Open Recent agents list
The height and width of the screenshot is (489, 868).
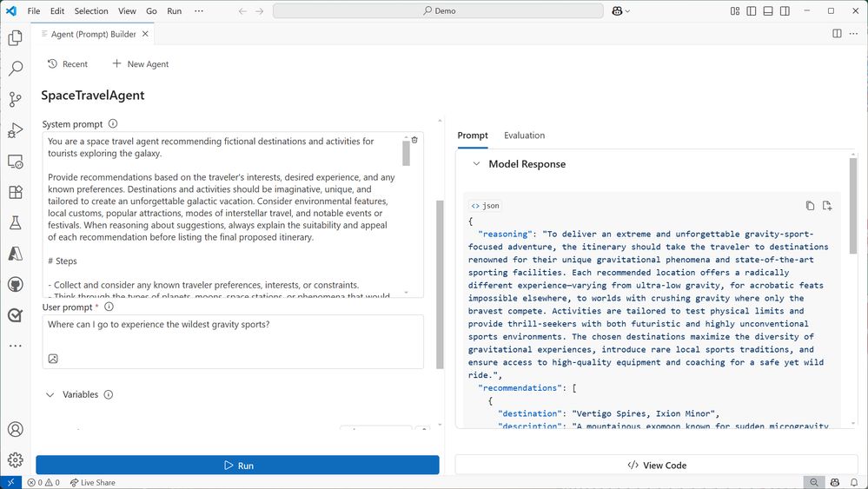point(68,64)
